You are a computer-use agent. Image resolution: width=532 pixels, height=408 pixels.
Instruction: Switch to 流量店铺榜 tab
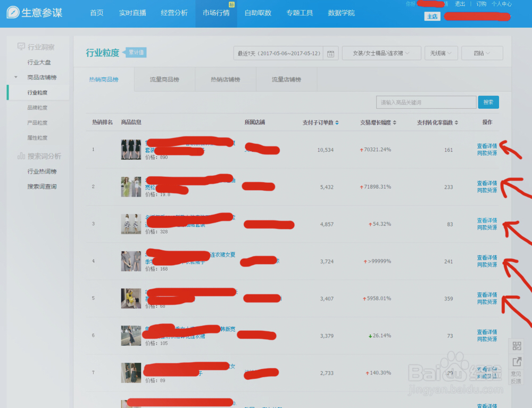tap(286, 79)
